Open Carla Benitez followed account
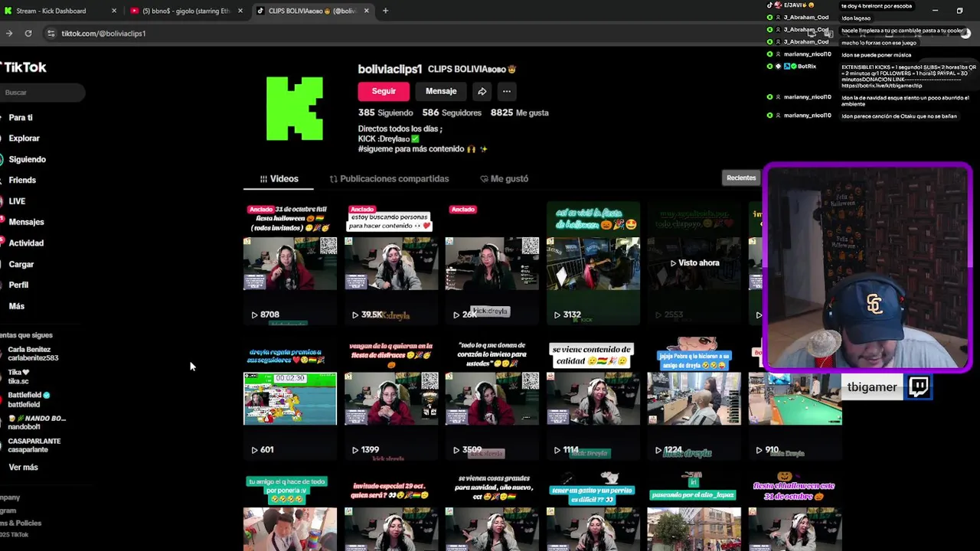 33,354
